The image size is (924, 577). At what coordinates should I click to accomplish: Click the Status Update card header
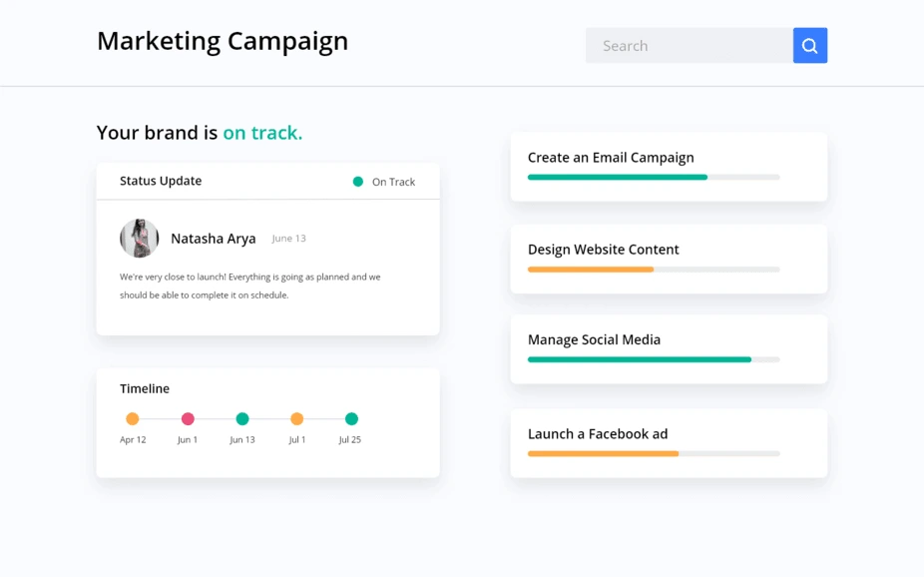161,181
